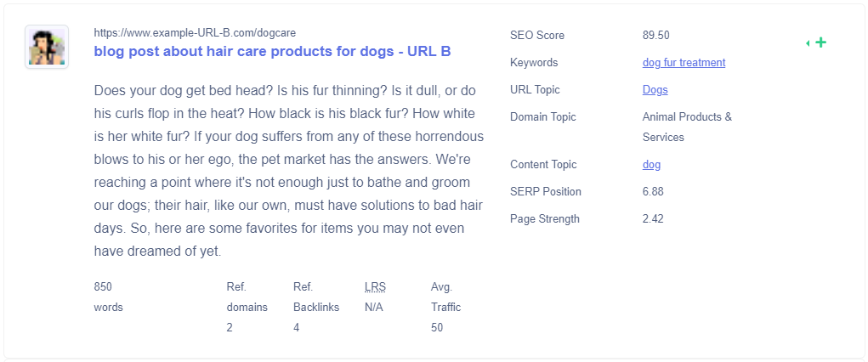Click the Avg. Traffic metric
Screen dimensions: 868x362
click(x=445, y=308)
